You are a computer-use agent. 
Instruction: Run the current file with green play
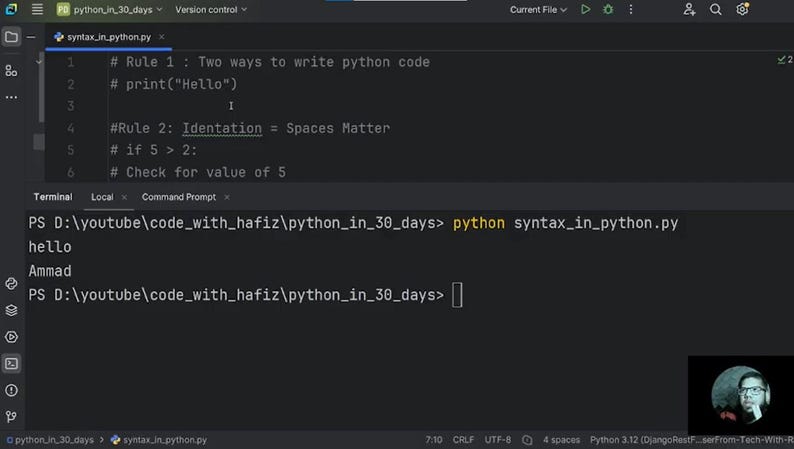[x=585, y=9]
